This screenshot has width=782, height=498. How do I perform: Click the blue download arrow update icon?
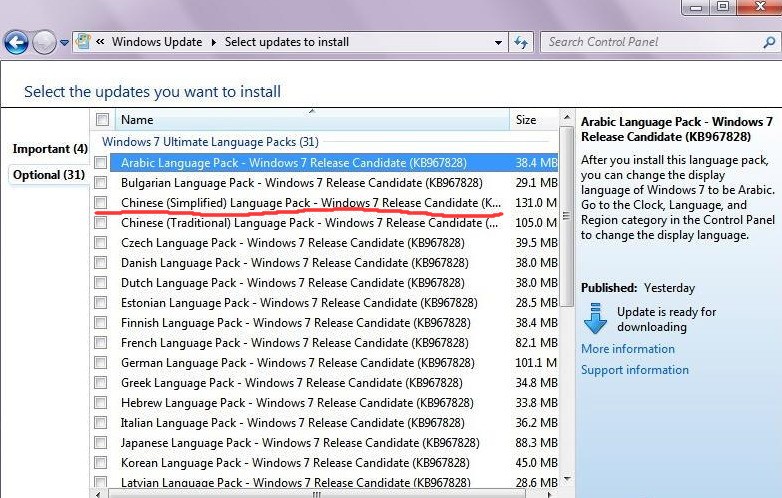click(x=596, y=318)
